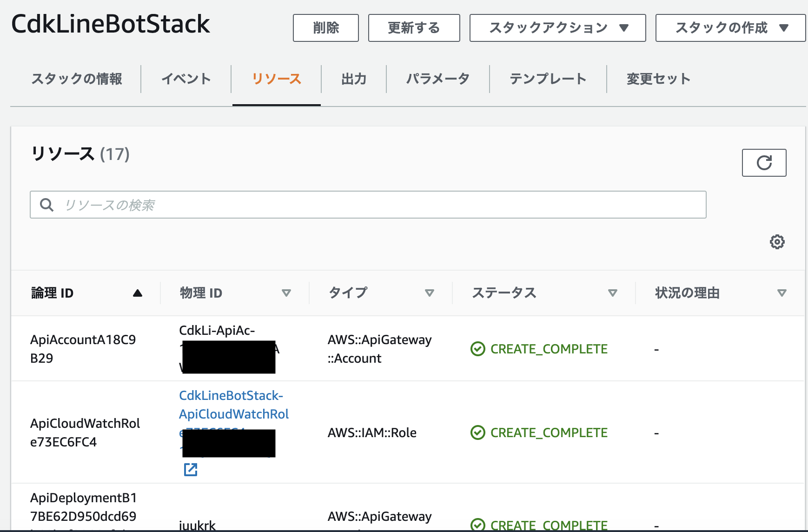Click the magnifier in the resource search box
The width and height of the screenshot is (808, 532).
46,204
